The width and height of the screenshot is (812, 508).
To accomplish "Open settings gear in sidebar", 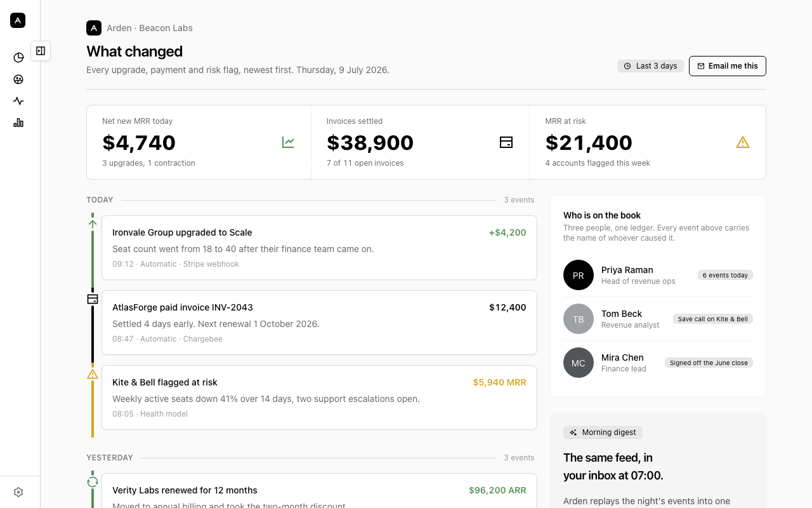I will (18, 492).
